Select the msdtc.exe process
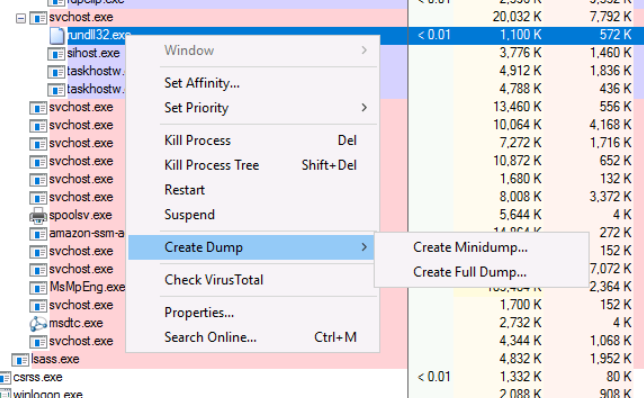The height and width of the screenshot is (398, 644). (76, 323)
